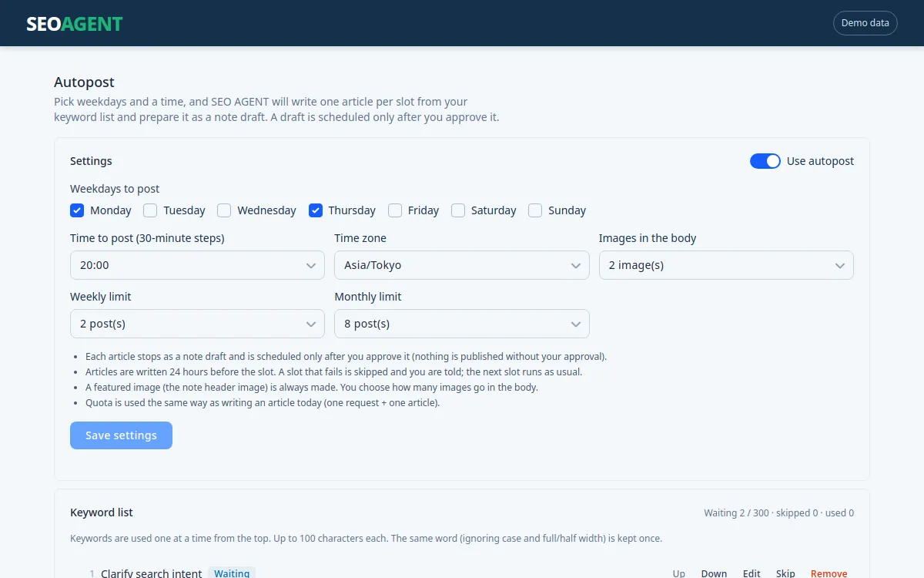Viewport: 924px width, 578px height.
Task: Move the 'Clarify search intent' keyword up
Action: (679, 573)
